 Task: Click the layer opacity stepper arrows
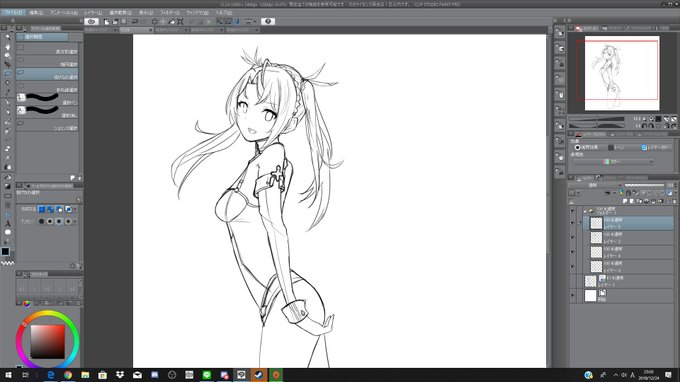676,185
